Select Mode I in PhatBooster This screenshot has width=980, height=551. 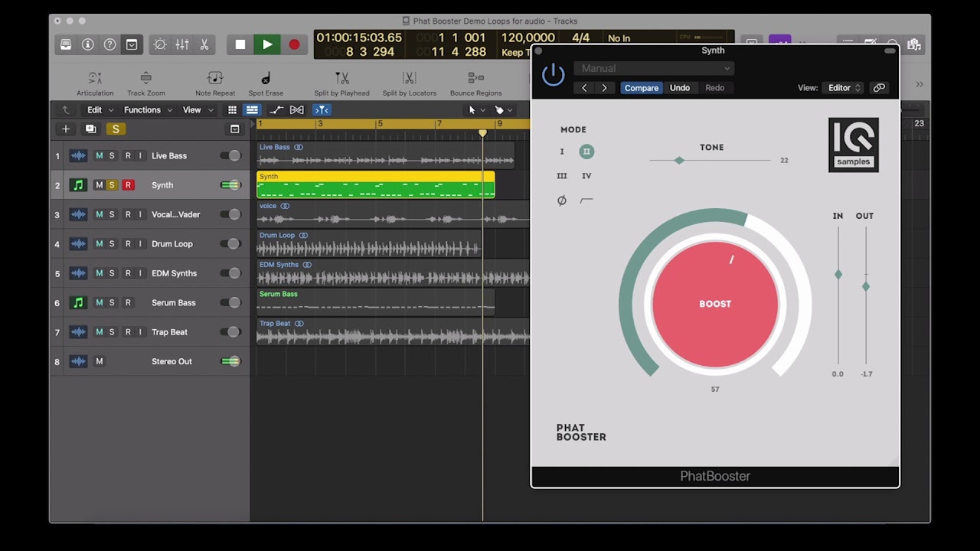(x=561, y=152)
